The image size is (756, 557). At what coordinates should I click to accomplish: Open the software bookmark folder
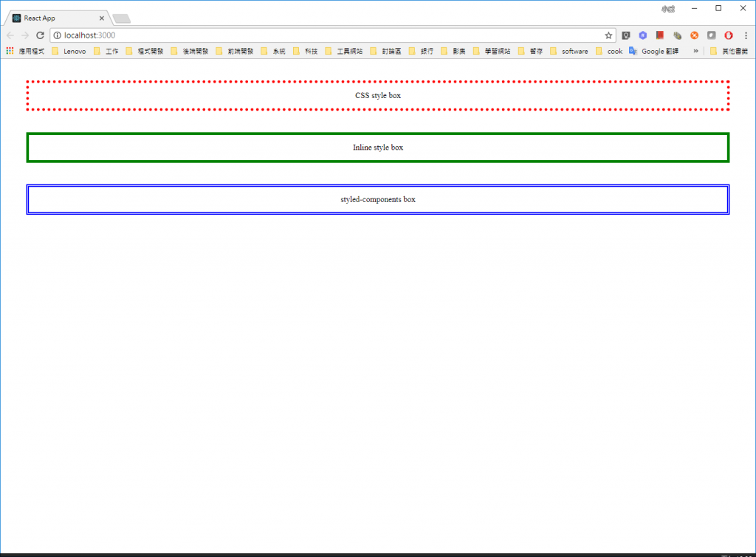click(x=569, y=51)
